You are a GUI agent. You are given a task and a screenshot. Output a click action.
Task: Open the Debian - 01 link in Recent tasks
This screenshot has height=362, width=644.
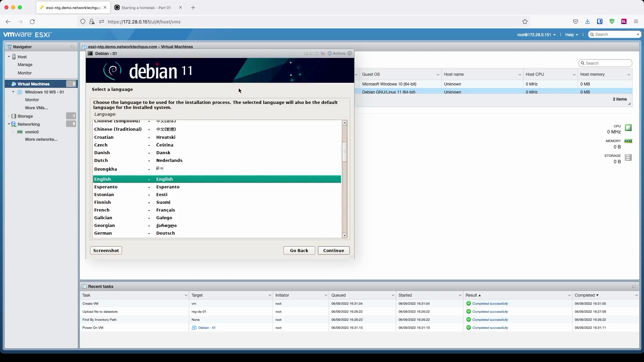tap(207, 328)
